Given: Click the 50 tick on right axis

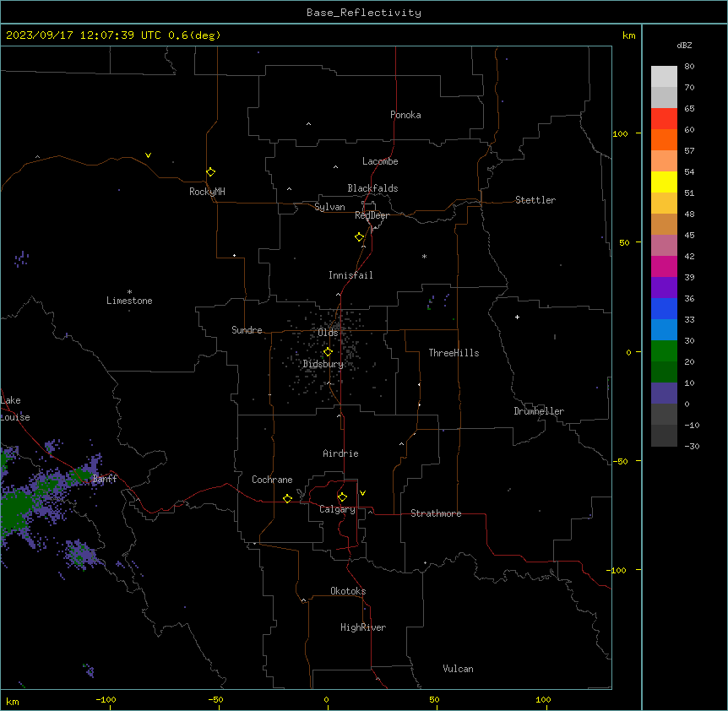Looking at the screenshot, I should click(624, 242).
